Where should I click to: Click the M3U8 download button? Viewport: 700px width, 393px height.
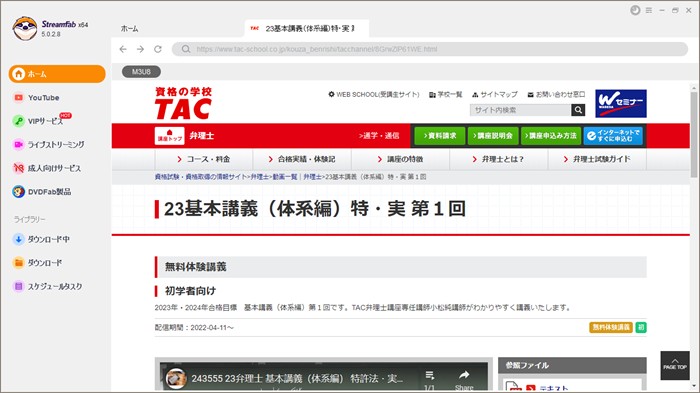[141, 71]
